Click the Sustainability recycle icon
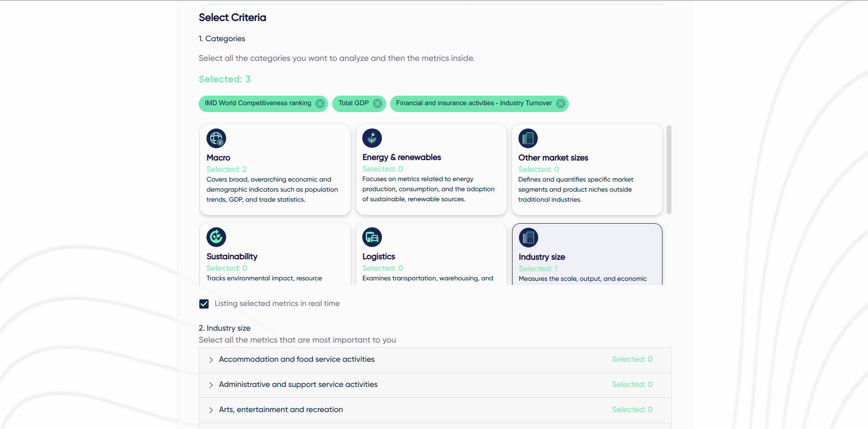The width and height of the screenshot is (868, 429). (216, 237)
